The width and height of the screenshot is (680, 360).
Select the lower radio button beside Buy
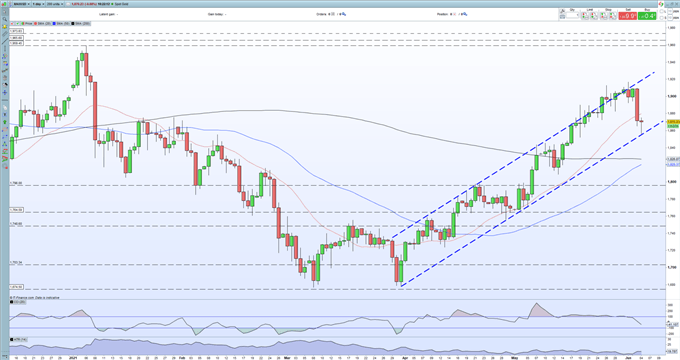click(661, 18)
